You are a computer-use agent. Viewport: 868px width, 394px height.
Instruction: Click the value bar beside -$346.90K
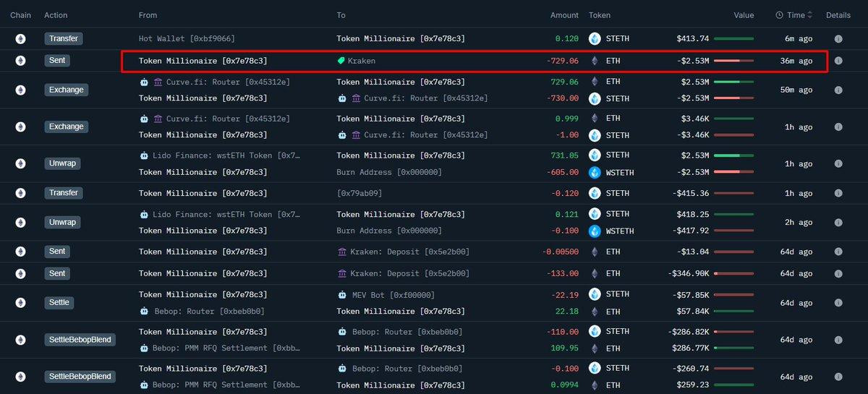point(734,273)
